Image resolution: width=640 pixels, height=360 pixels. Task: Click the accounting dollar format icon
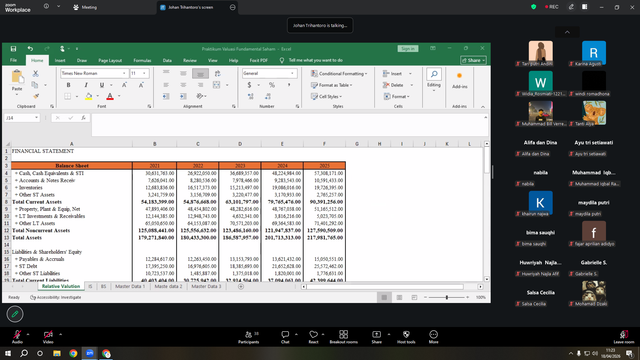coord(249,85)
